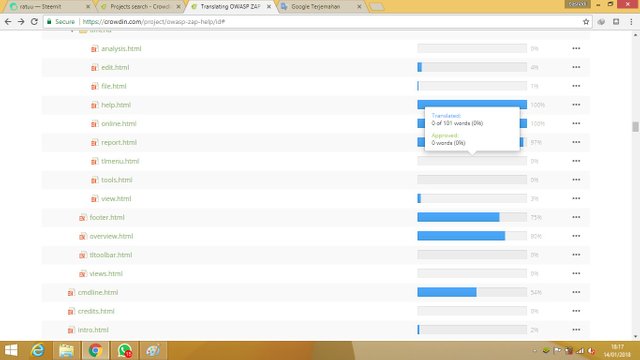Open the more options menu for view.html
This screenshot has width=640, height=360.
pos(576,199)
